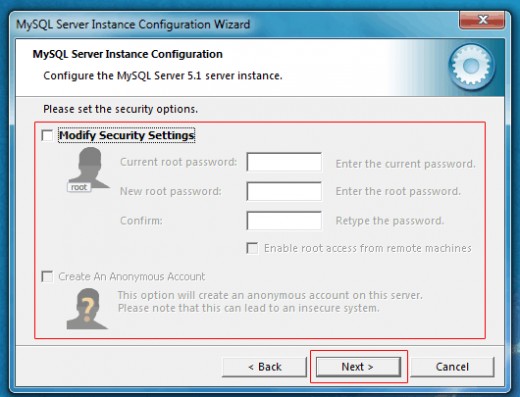The width and height of the screenshot is (520, 397).
Task: Close the wizard with the red X
Action: click(x=482, y=20)
